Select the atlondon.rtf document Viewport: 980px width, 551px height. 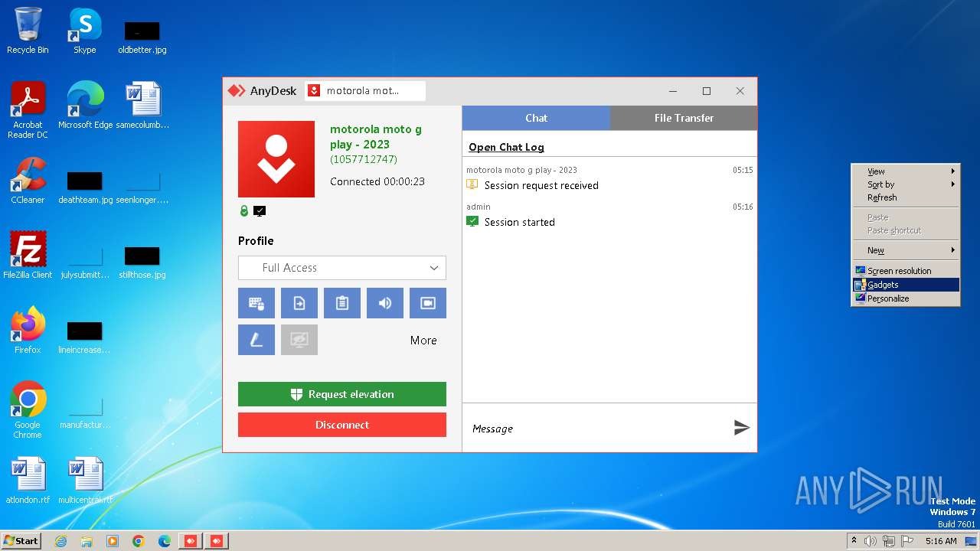[28, 481]
